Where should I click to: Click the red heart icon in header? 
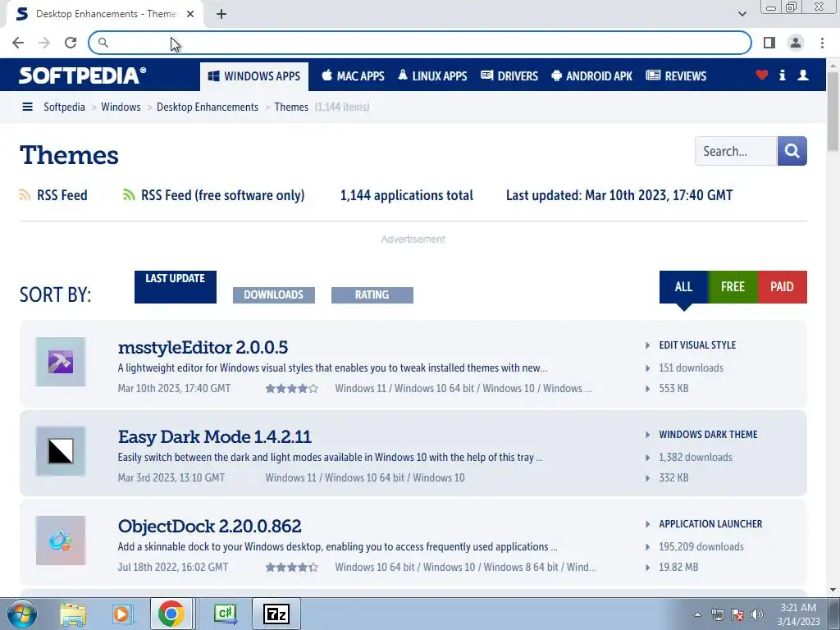pyautogui.click(x=762, y=75)
